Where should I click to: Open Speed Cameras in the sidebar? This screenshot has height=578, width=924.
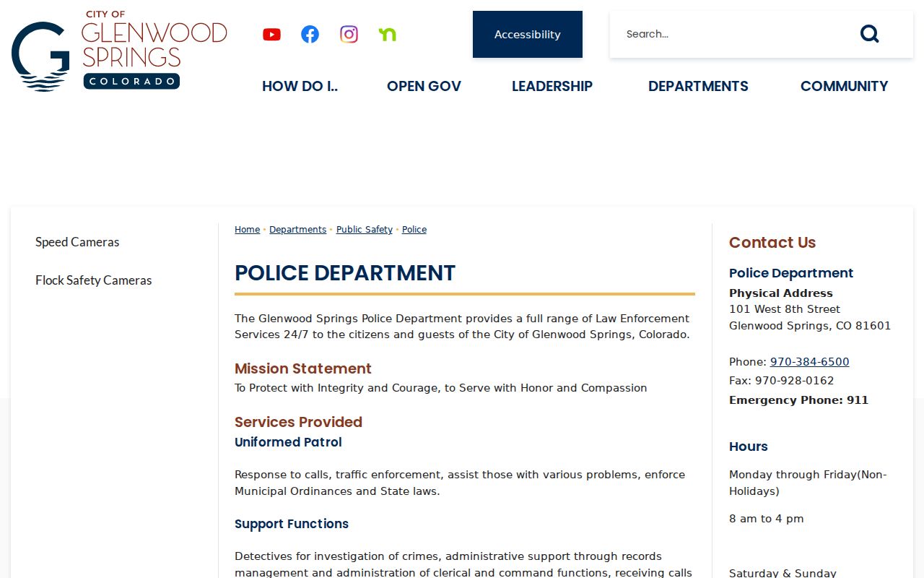(77, 242)
